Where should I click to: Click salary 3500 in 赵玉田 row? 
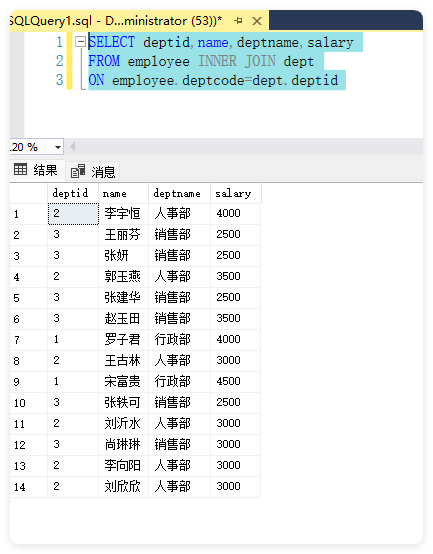click(236, 319)
